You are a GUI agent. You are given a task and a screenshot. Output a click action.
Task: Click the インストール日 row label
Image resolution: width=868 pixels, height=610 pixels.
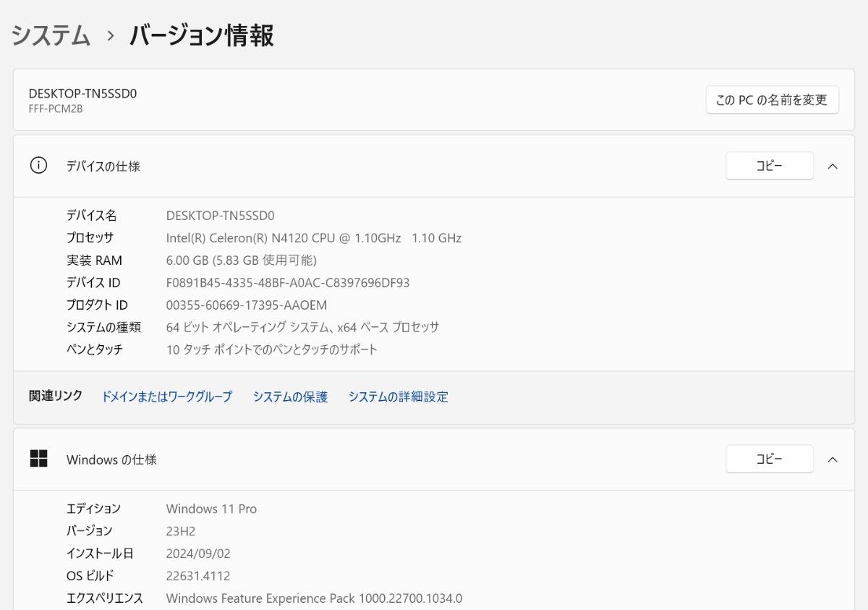click(x=100, y=554)
